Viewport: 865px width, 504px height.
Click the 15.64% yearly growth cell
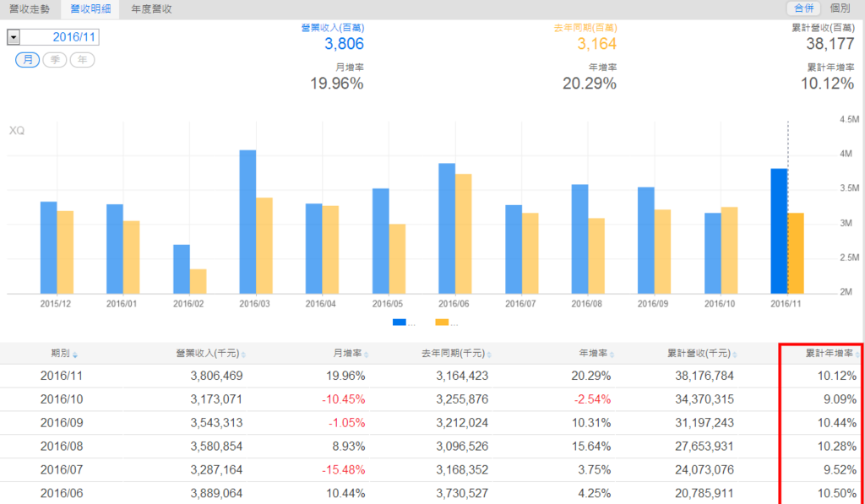point(590,446)
